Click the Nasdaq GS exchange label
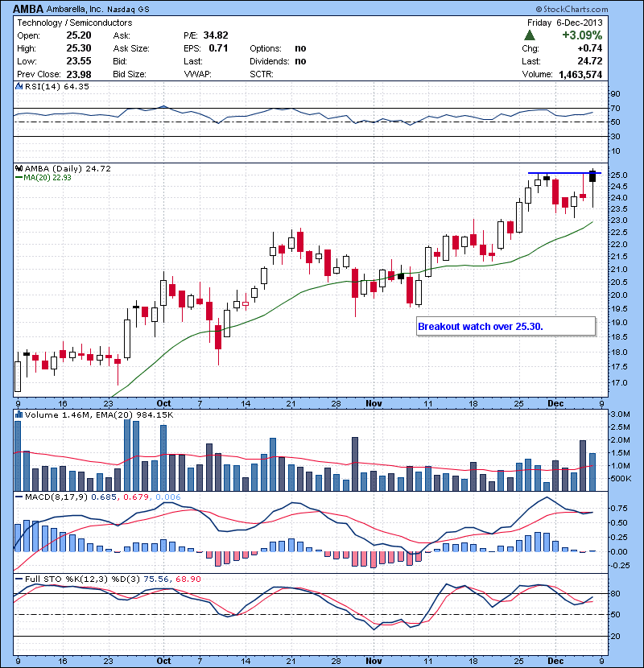This screenshot has height=668, width=644. coord(128,10)
